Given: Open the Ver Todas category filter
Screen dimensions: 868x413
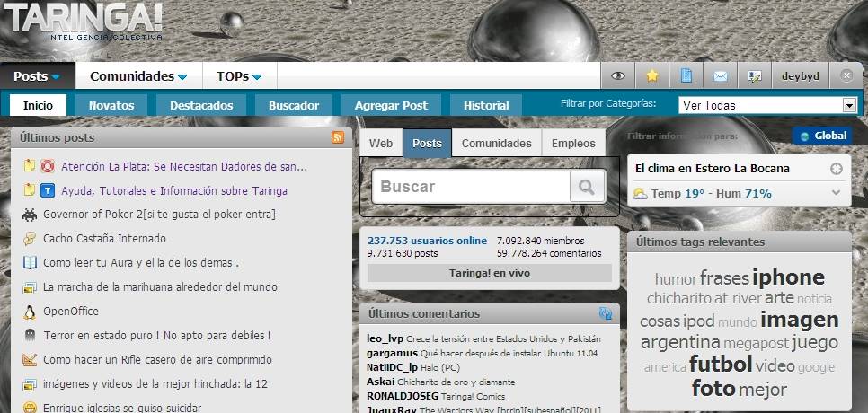Looking at the screenshot, I should tap(767, 105).
